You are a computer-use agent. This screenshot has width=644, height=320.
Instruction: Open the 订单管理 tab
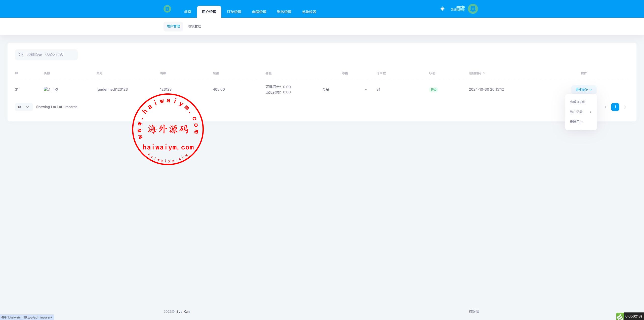pyautogui.click(x=234, y=12)
